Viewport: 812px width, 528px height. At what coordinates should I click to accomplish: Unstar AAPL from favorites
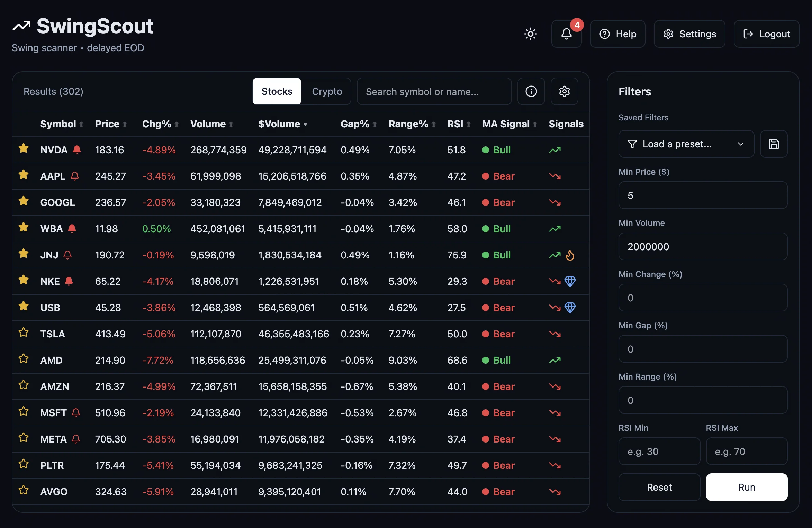click(24, 175)
